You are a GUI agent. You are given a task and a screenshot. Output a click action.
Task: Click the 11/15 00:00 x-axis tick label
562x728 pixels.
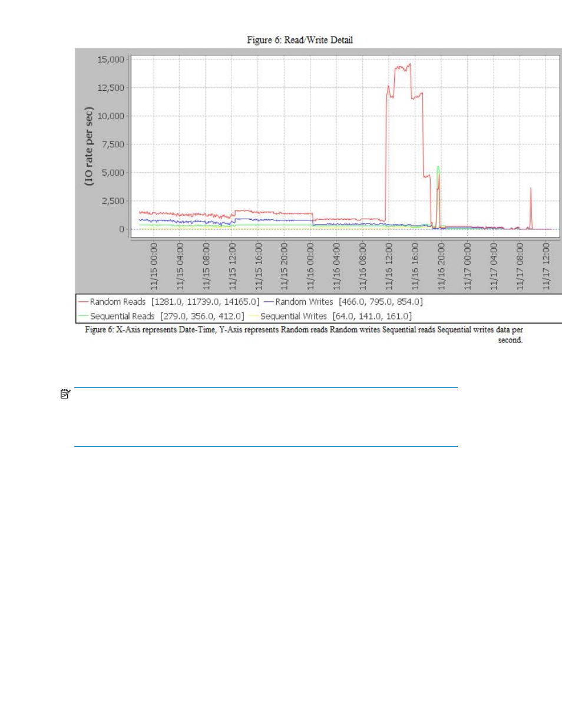pos(154,266)
